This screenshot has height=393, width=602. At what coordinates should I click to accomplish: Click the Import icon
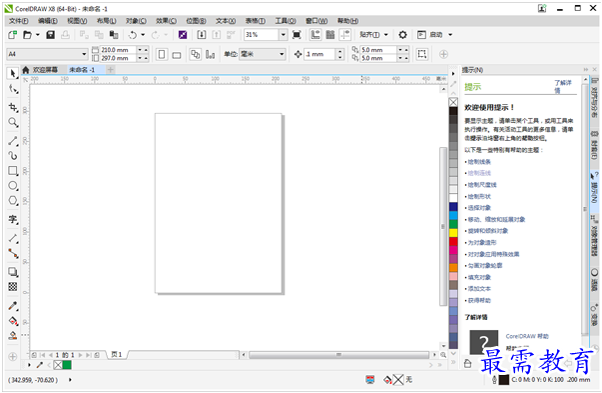(x=201, y=35)
